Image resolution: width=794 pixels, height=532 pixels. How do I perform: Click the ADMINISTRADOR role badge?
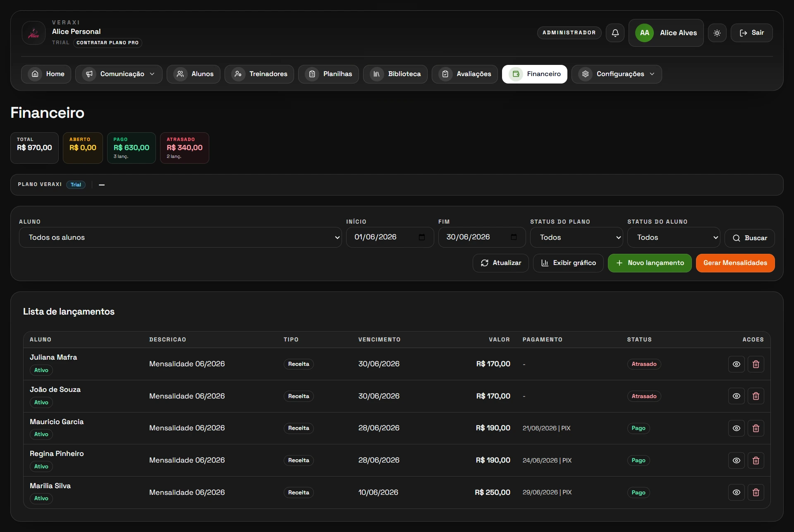[569, 33]
